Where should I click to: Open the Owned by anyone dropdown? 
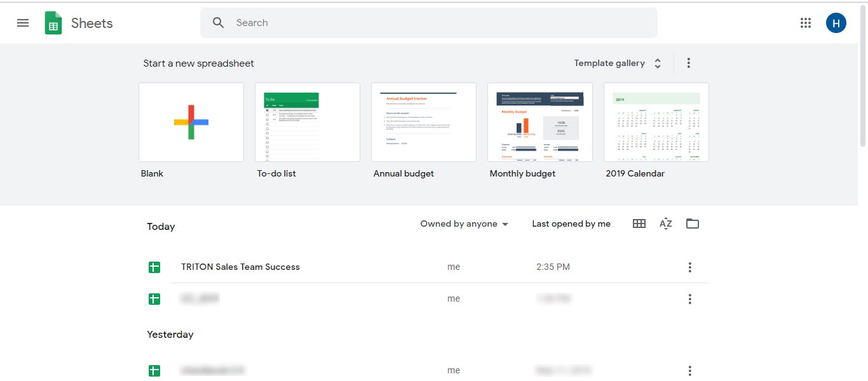[465, 224]
